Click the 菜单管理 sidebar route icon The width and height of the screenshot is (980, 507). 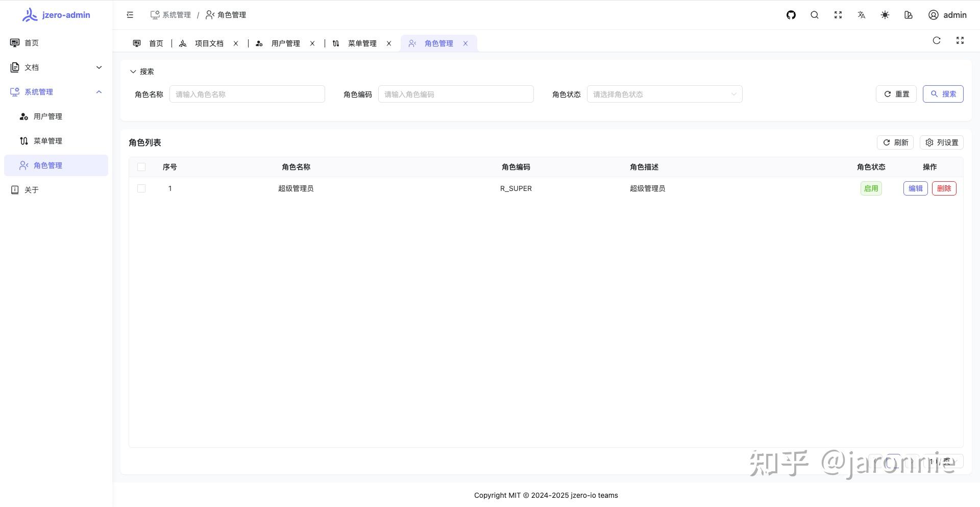(x=24, y=141)
